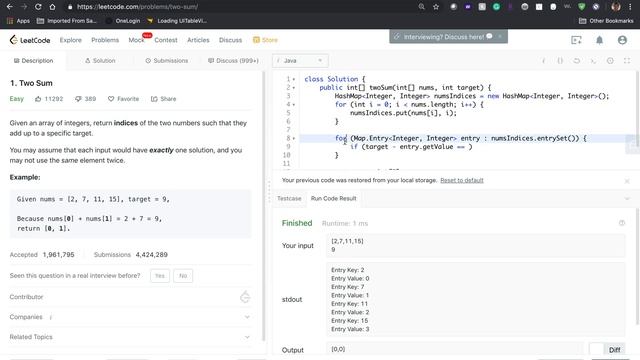Open the OneLogin bookmark
Screen dimensions: 640x360
coord(123,21)
